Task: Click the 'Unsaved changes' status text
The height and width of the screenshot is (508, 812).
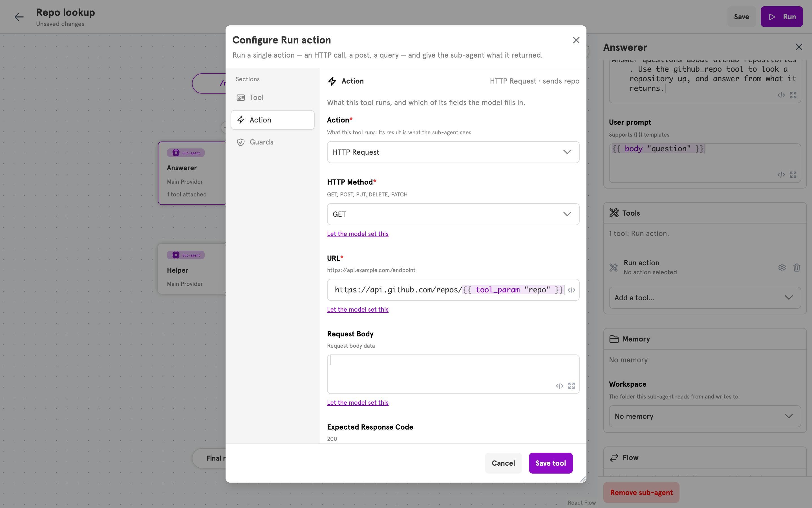Action: [x=60, y=24]
